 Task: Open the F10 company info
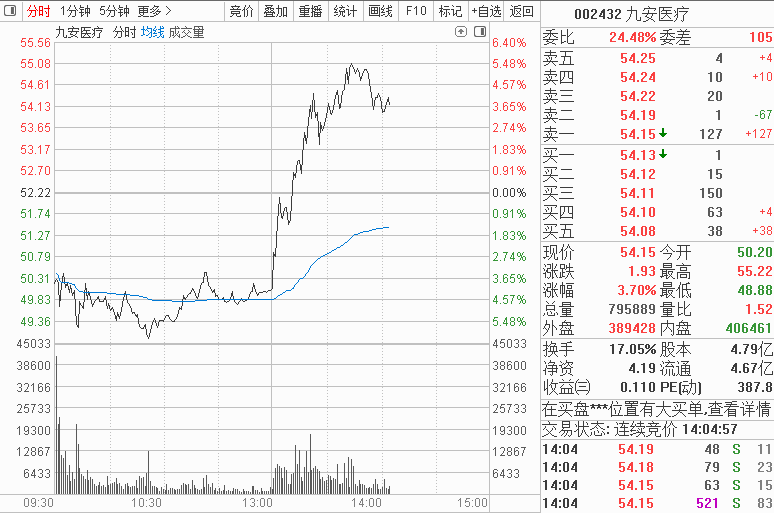tap(416, 11)
